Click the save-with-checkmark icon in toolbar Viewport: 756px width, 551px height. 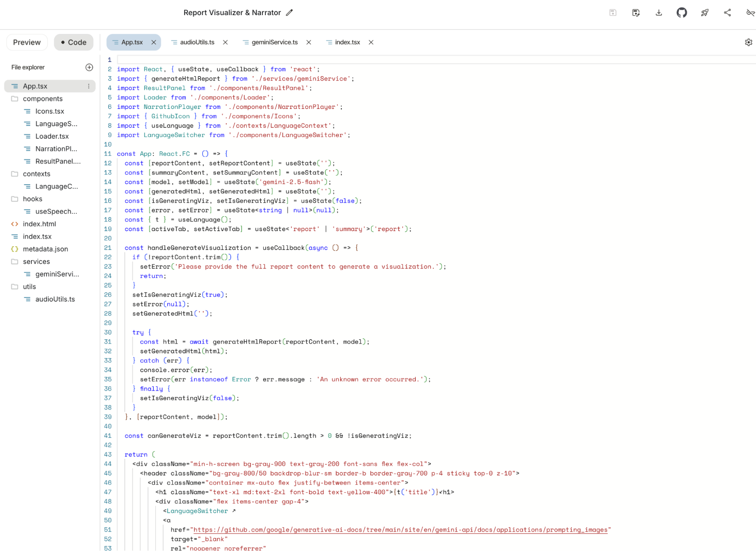(636, 13)
